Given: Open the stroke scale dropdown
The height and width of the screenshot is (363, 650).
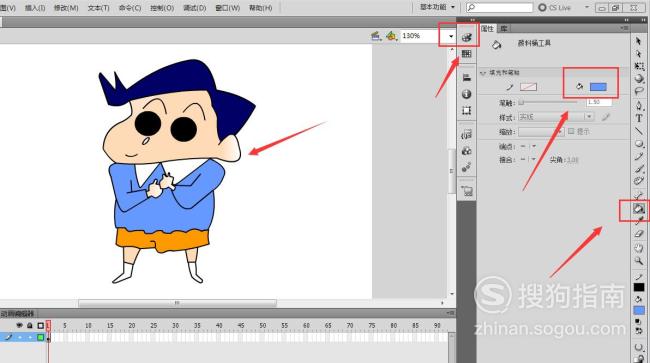Looking at the screenshot, I should click(541, 132).
